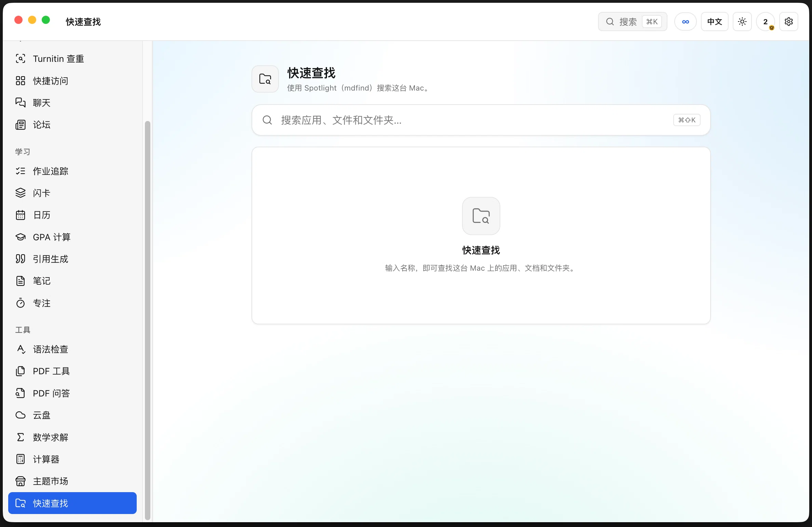Click the infinity symbol button
812x527 pixels.
pos(685,22)
